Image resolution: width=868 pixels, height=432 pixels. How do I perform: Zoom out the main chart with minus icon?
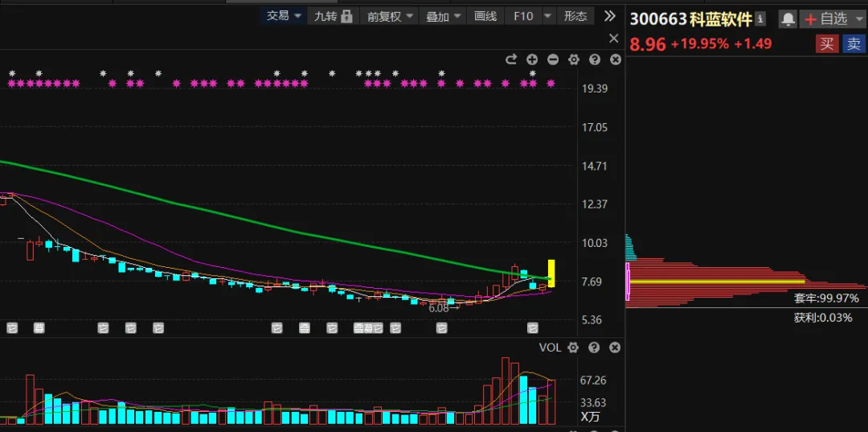(552, 60)
